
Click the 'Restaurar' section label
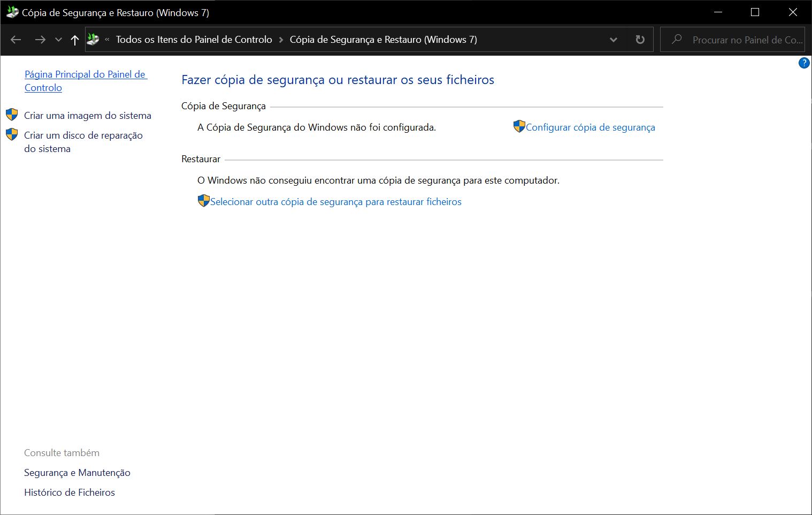(x=201, y=159)
